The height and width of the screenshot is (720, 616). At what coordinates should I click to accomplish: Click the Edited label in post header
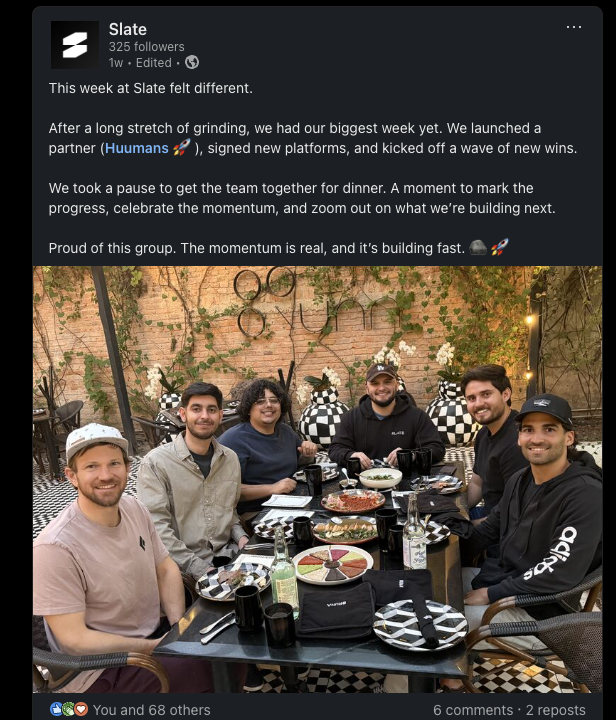[x=154, y=63]
